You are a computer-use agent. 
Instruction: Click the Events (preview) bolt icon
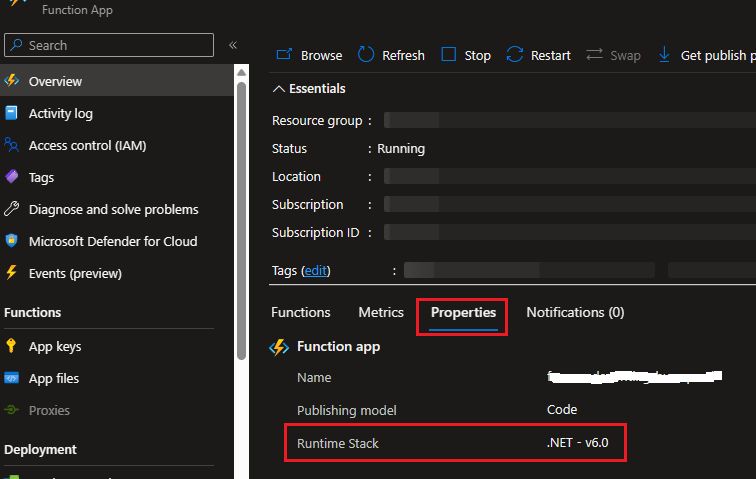11,273
